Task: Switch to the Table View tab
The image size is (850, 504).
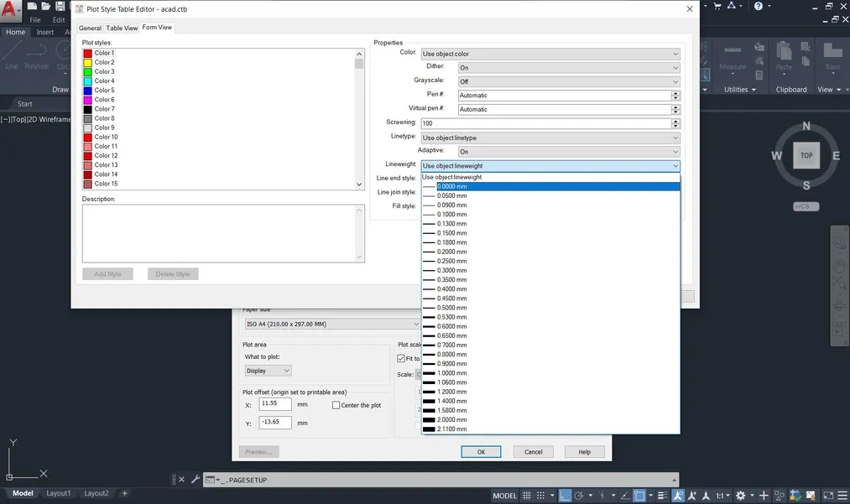Action: (122, 28)
